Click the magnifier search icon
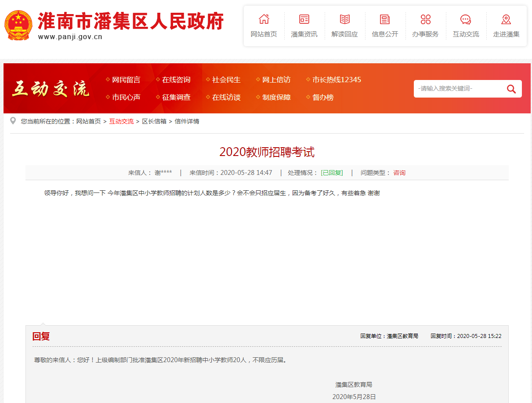Image resolution: width=532 pixels, height=403 pixels. (x=511, y=89)
